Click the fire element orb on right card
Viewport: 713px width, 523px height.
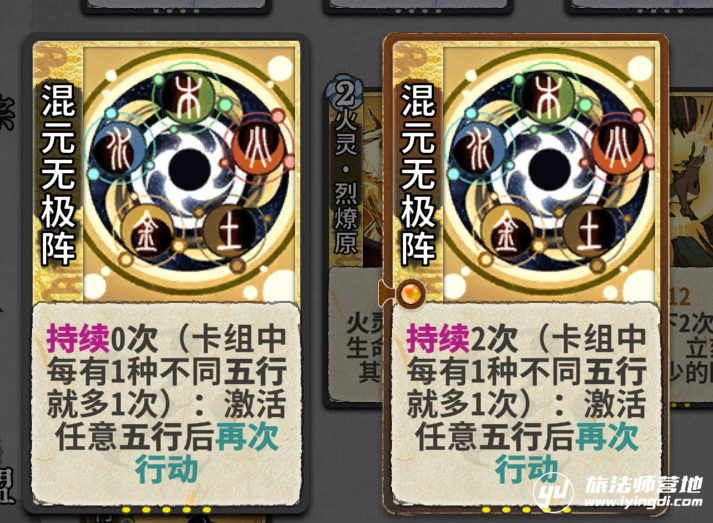(x=618, y=147)
